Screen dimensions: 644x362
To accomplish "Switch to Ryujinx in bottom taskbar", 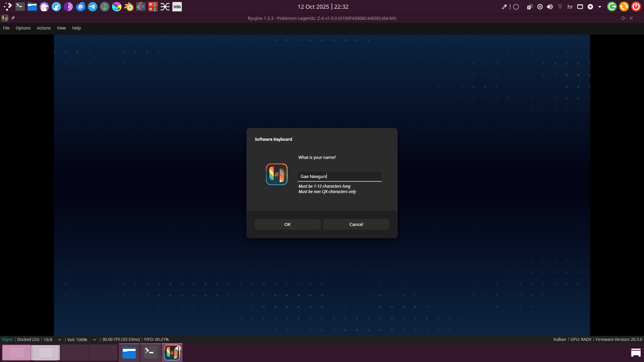I will (x=172, y=353).
